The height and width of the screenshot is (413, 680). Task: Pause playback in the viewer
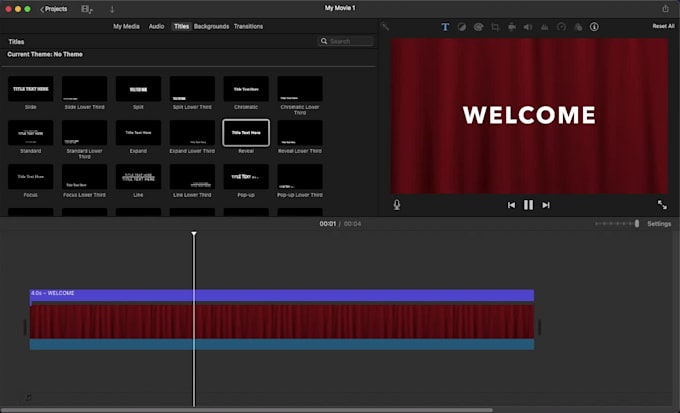point(528,205)
